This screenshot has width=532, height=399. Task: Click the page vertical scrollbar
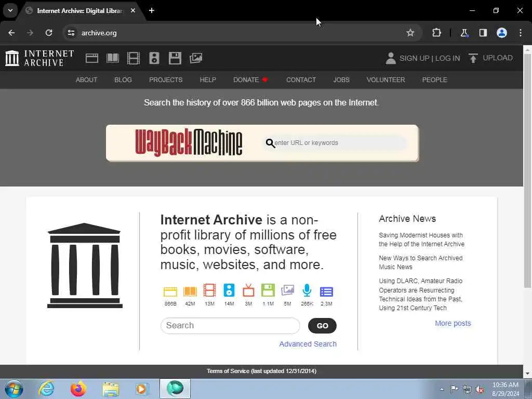[528, 170]
